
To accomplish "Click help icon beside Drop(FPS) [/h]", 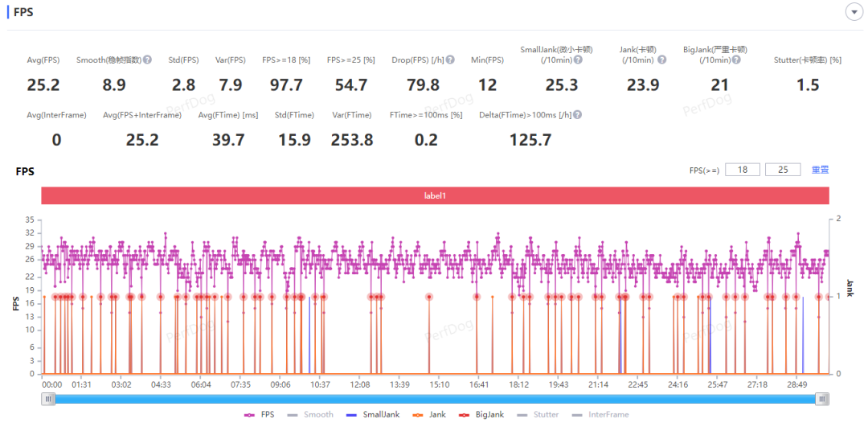I will 451,60.
